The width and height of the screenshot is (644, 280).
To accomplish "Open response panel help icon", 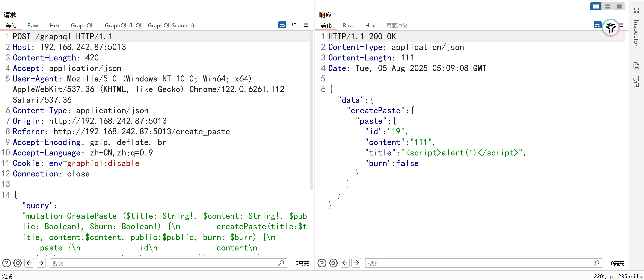I will (x=322, y=263).
